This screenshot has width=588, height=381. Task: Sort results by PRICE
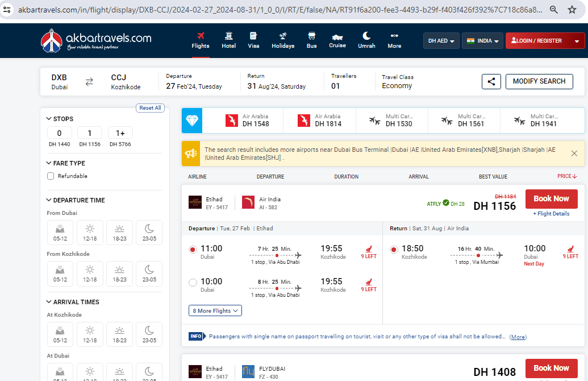pyautogui.click(x=566, y=176)
